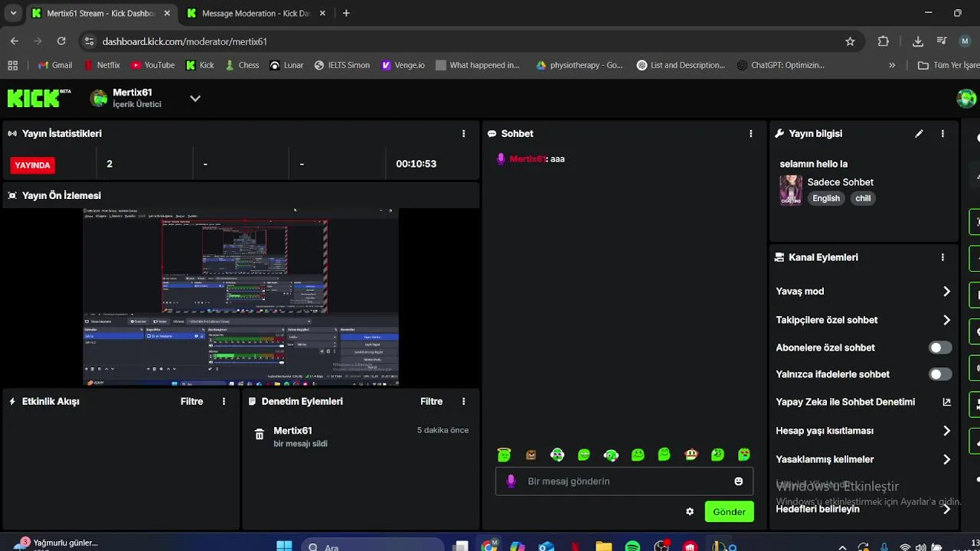Open Chess bookmark
This screenshot has width=980, height=551.
[x=242, y=65]
